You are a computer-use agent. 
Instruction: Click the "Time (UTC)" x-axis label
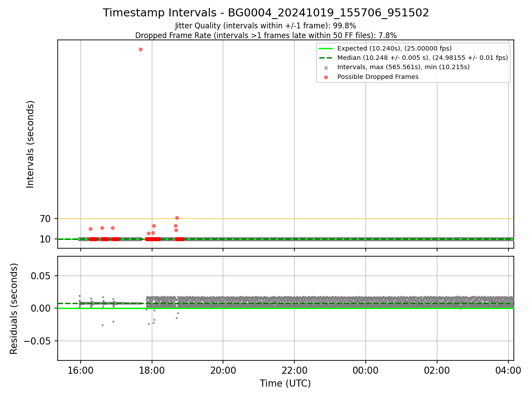click(x=286, y=383)
